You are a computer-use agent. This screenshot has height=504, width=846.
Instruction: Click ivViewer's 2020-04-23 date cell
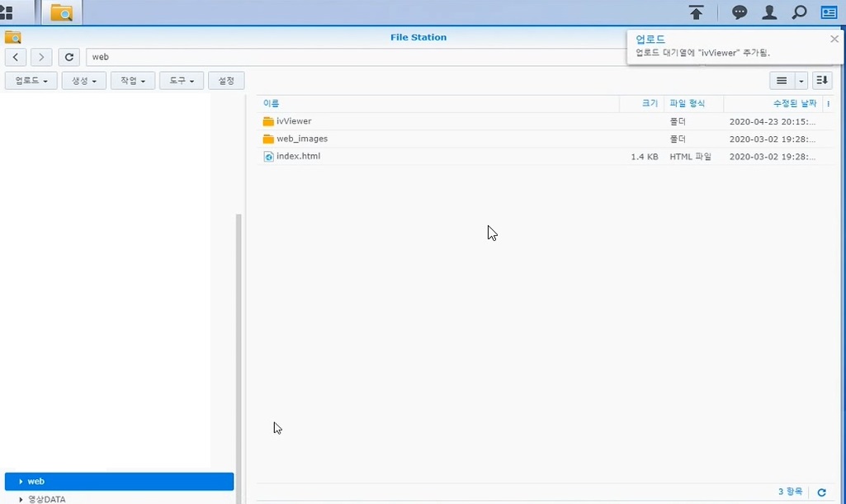pyautogui.click(x=773, y=122)
